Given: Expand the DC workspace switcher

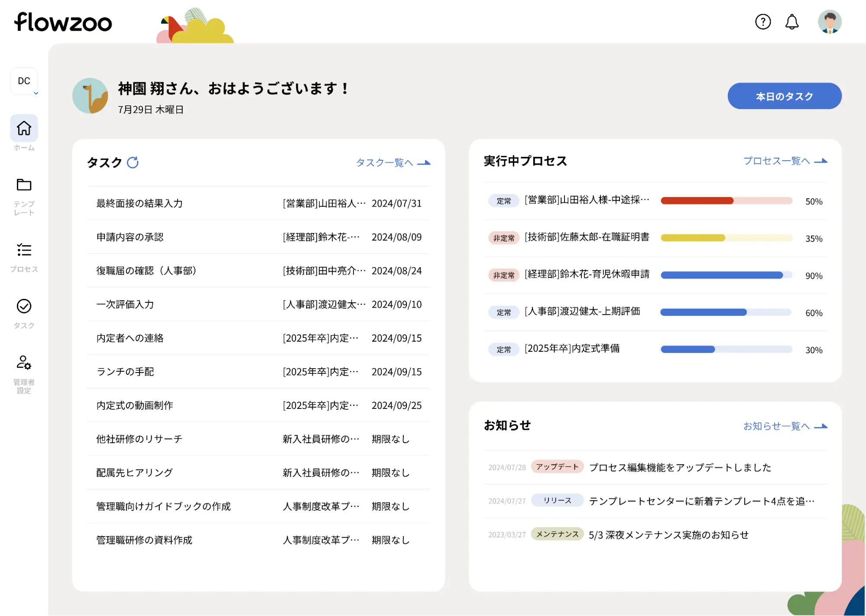Looking at the screenshot, I should (24, 81).
